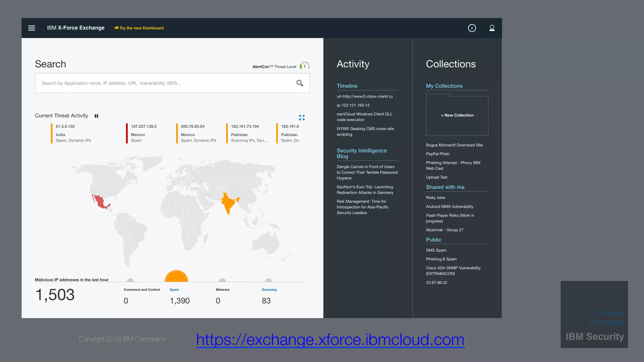Screen dimensions: 644x362
Task: Click the AlertCon threat level gauge
Action: [305, 66]
